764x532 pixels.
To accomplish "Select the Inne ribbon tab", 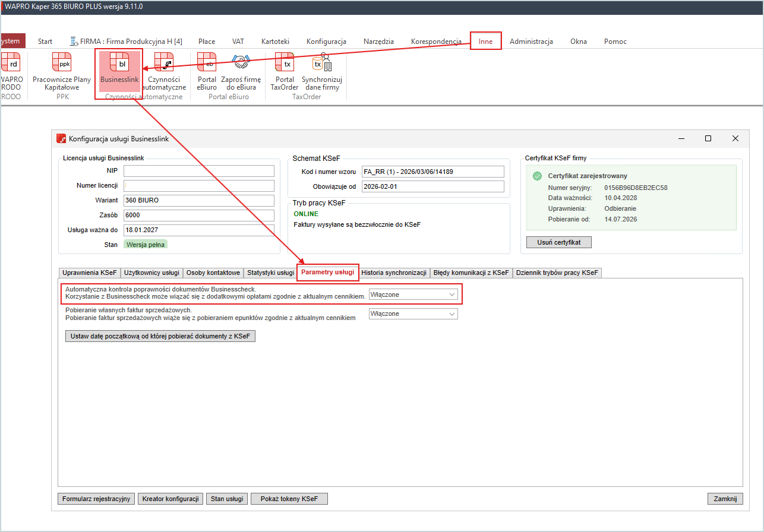I will (x=486, y=41).
